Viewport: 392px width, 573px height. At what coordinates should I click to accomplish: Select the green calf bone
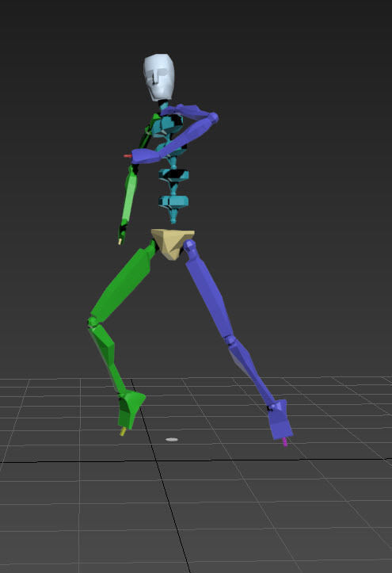[x=108, y=357]
